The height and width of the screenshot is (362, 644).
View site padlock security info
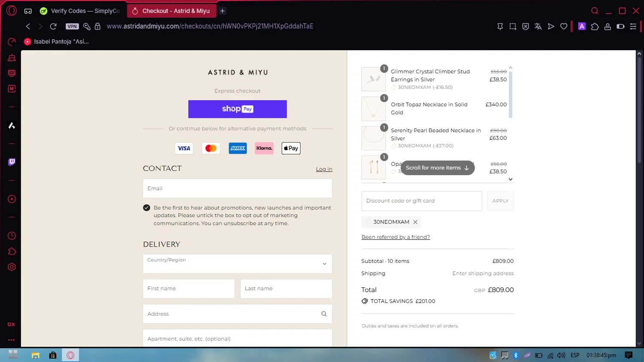(97, 26)
